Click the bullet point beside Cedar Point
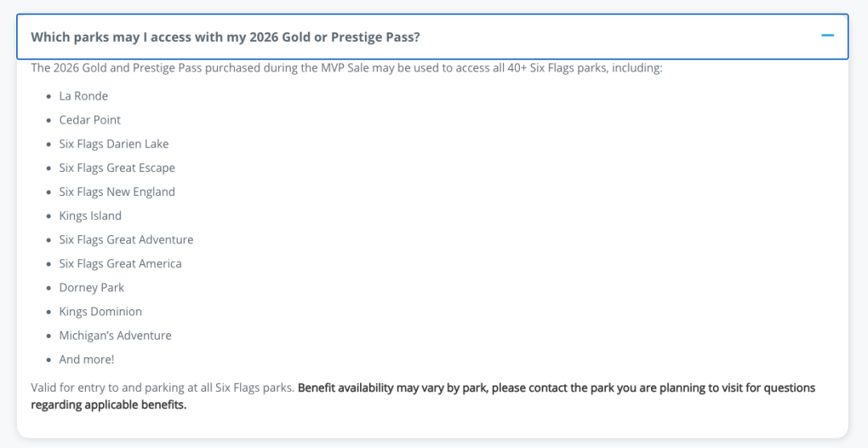This screenshot has height=448, width=868. [x=49, y=120]
